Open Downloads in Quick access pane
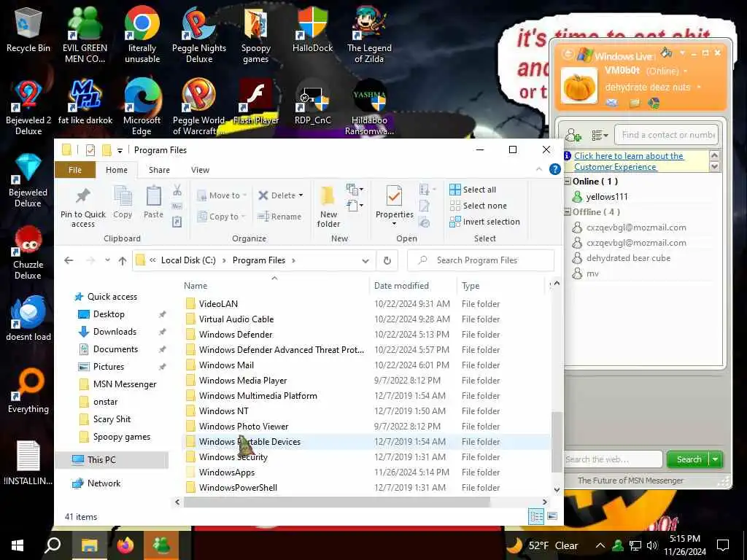Viewport: 747px width, 560px height. tap(115, 332)
